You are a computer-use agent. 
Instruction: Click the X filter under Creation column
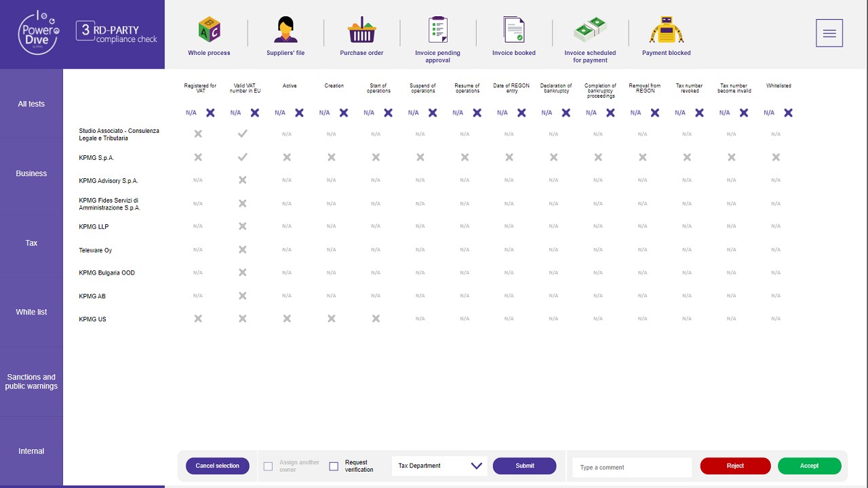344,113
